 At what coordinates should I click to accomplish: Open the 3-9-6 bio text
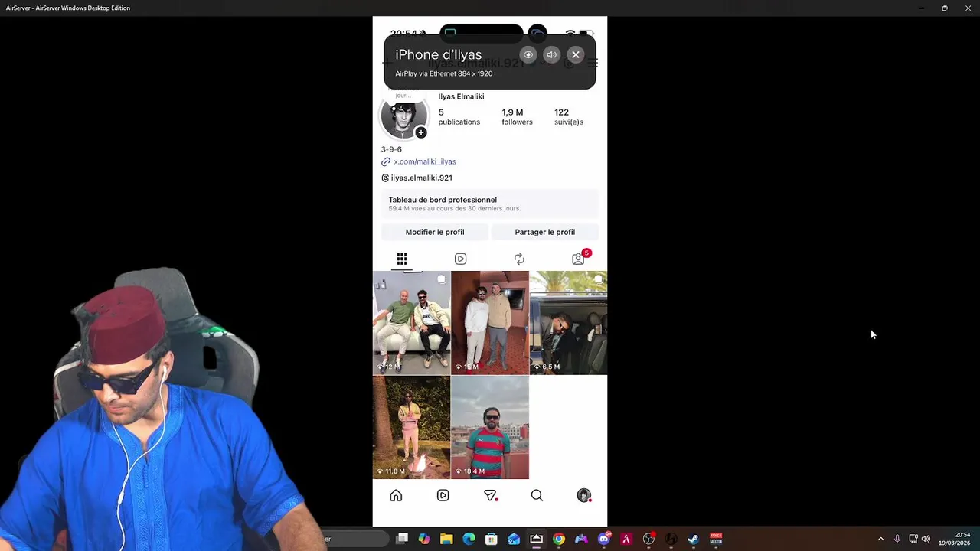point(391,149)
